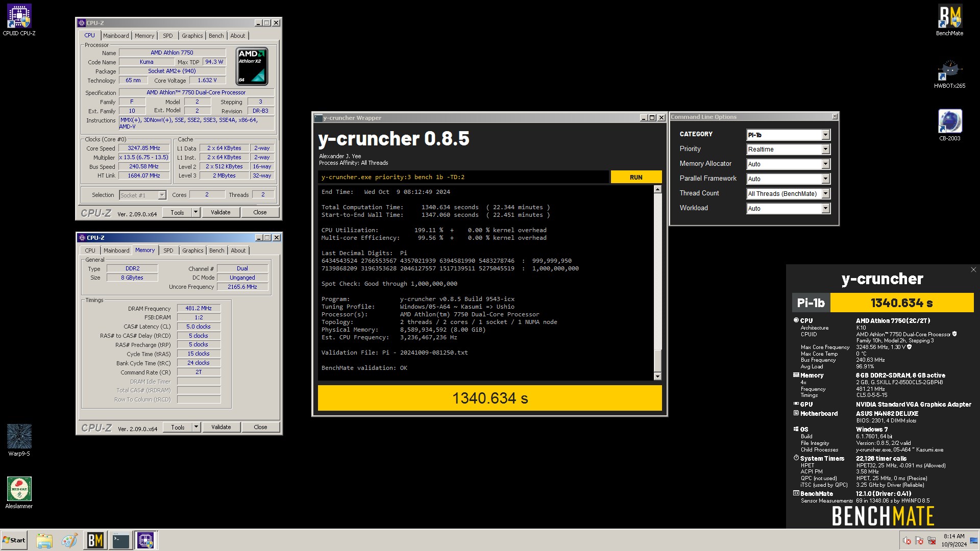This screenshot has height=551, width=980.
Task: Click the ASUS M4N82 DELUXE motherboard text
Action: (887, 414)
